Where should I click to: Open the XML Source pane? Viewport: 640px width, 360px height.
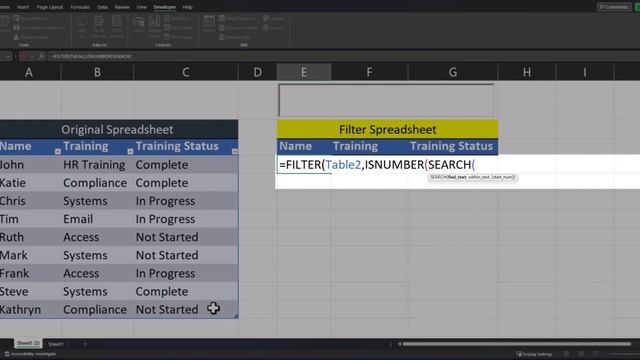[209, 24]
